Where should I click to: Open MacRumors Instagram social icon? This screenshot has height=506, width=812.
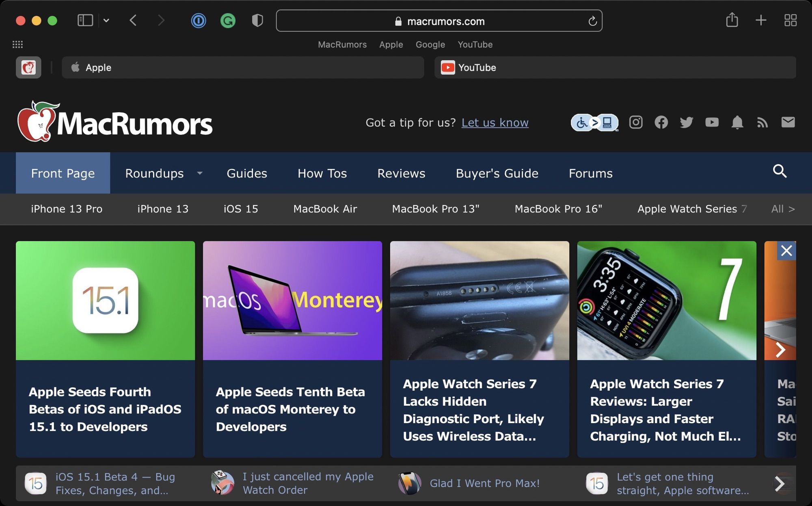[x=636, y=121]
